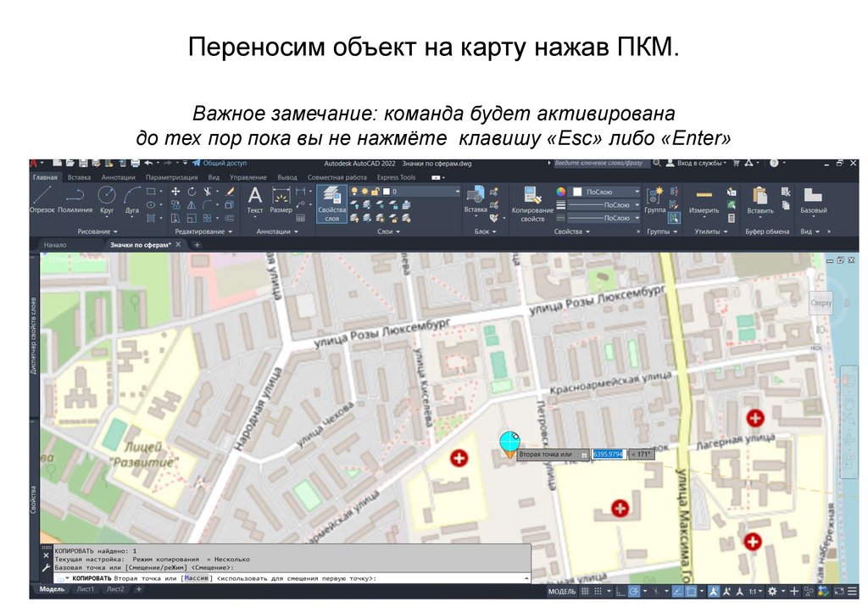Image resolution: width=868 pixels, height=613 pixels.
Task: Open the ПоСлою color dropdown
Action: [x=606, y=192]
